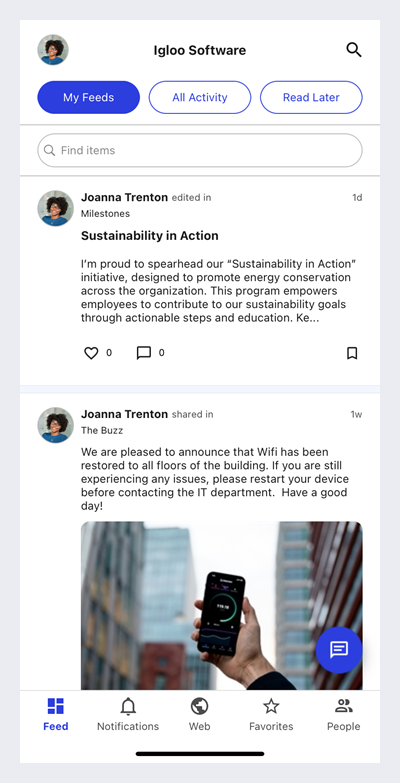This screenshot has width=400, height=783.
Task: Select the My Feeds filter pill
Action: point(88,97)
